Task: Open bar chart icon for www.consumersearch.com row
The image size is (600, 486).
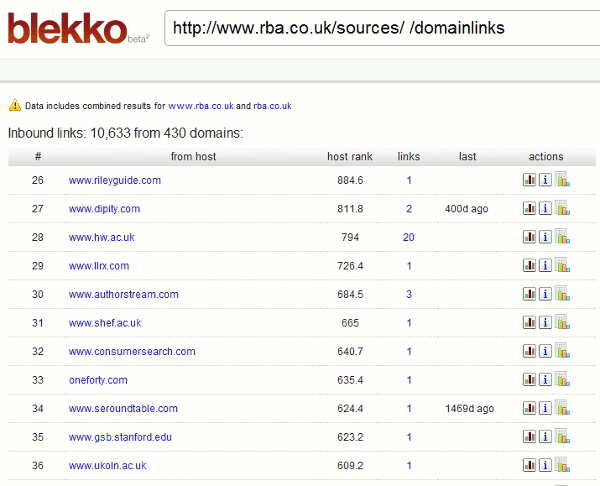Action: pos(529,351)
